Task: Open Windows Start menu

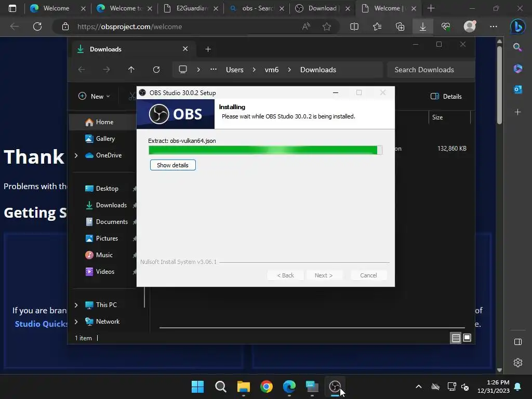Action: point(197,387)
